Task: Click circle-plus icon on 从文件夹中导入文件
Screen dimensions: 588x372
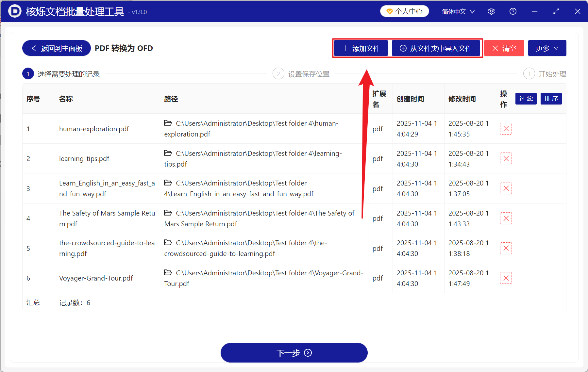Action: tap(403, 48)
